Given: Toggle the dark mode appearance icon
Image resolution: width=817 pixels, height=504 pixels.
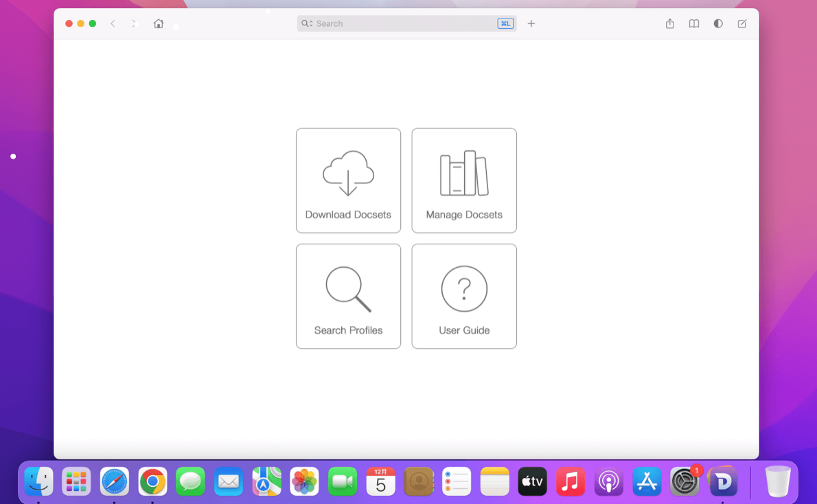Looking at the screenshot, I should click(x=718, y=23).
